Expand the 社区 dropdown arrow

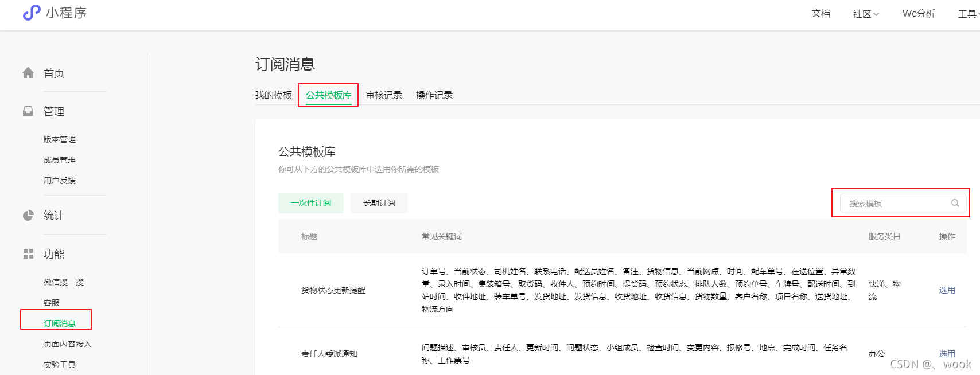pyautogui.click(x=876, y=14)
